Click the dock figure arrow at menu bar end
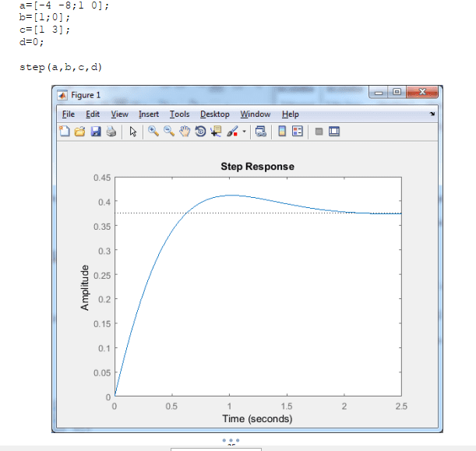476x451 pixels. 432,114
